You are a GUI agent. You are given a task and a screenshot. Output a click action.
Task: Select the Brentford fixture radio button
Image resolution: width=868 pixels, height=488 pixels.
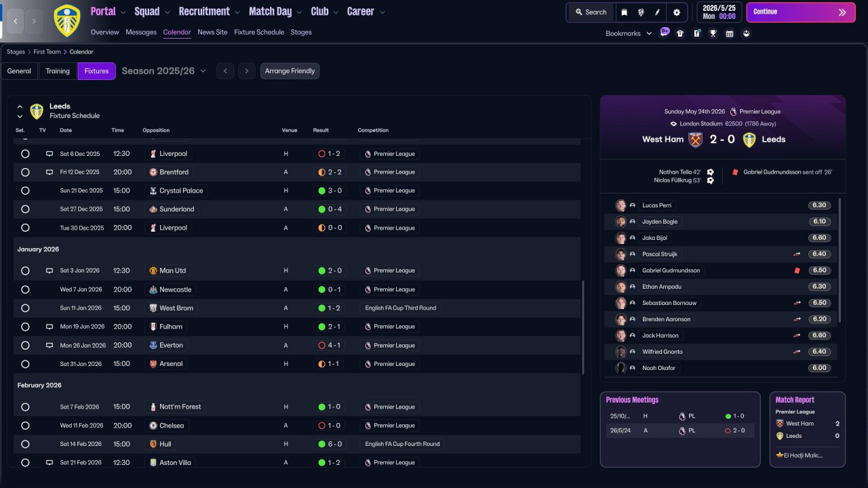[25, 172]
